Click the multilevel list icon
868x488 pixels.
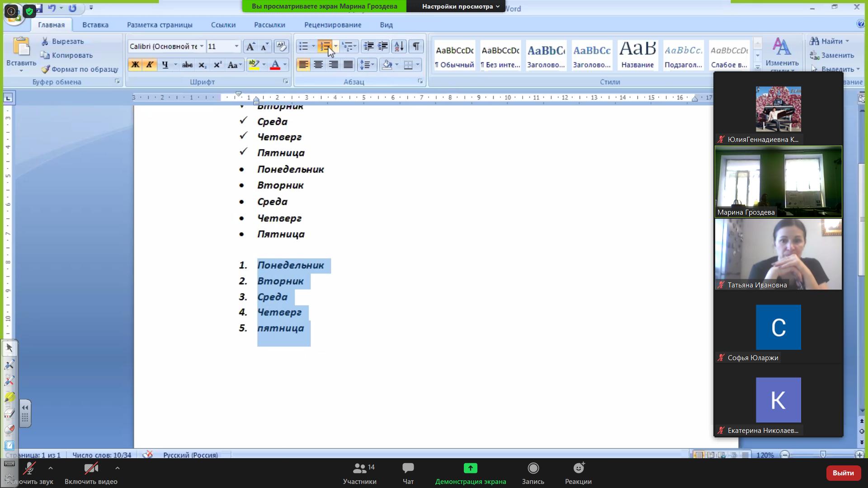pos(347,46)
